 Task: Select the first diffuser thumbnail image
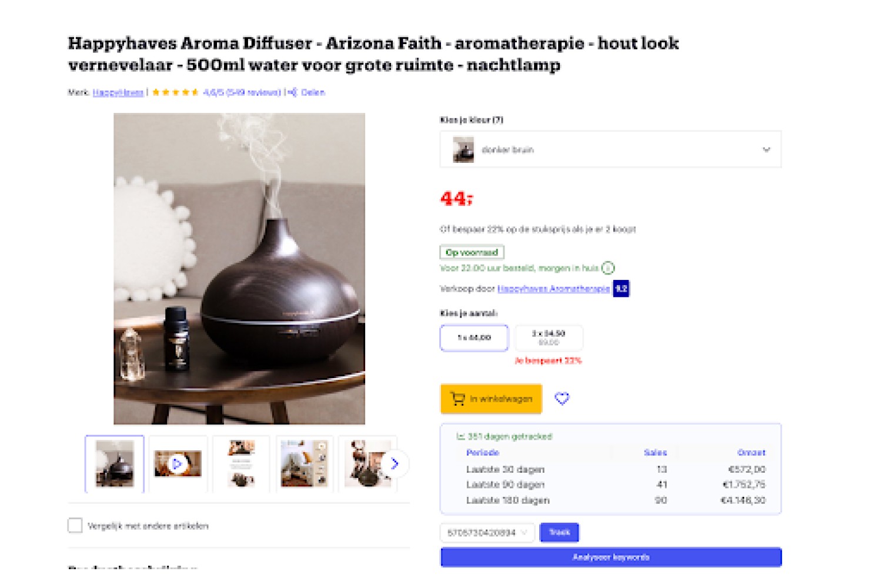point(115,464)
